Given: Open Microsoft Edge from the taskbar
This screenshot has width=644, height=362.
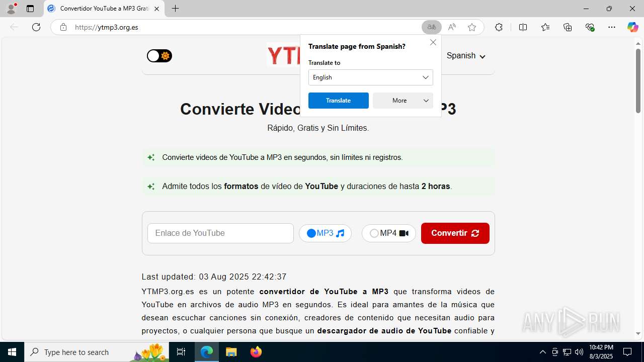Looking at the screenshot, I should [x=207, y=352].
